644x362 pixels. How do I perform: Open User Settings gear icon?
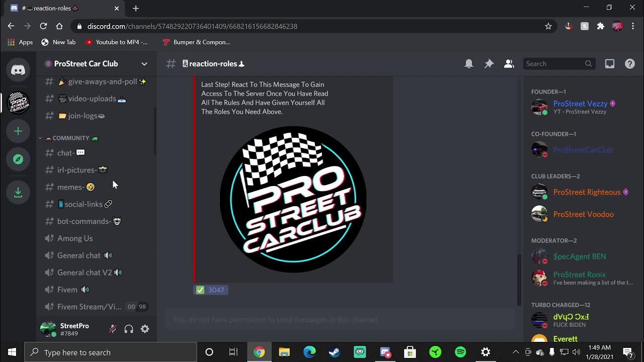click(x=145, y=329)
